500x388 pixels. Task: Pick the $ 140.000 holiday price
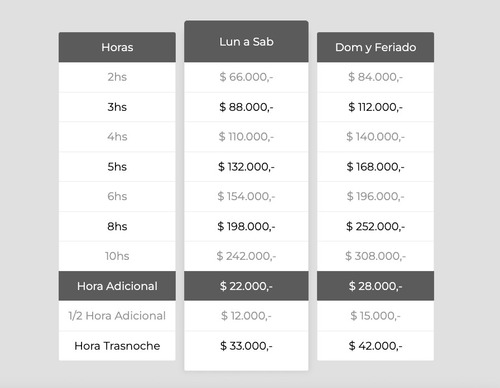[x=375, y=137]
